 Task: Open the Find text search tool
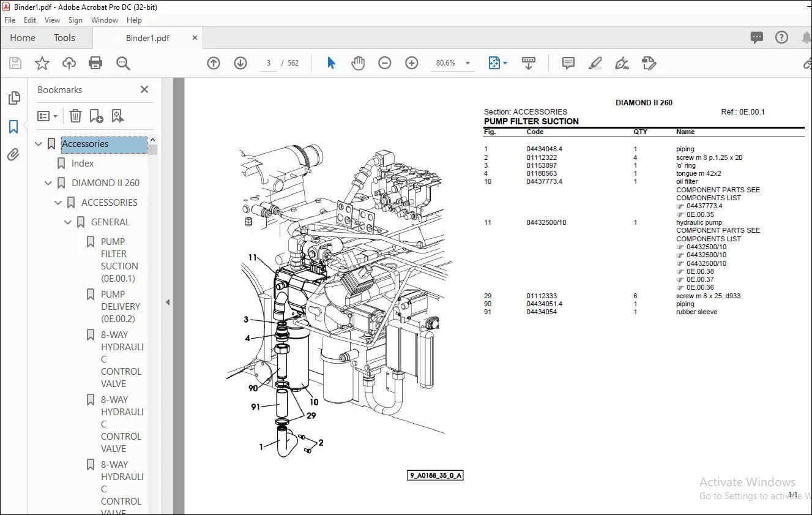(123, 63)
